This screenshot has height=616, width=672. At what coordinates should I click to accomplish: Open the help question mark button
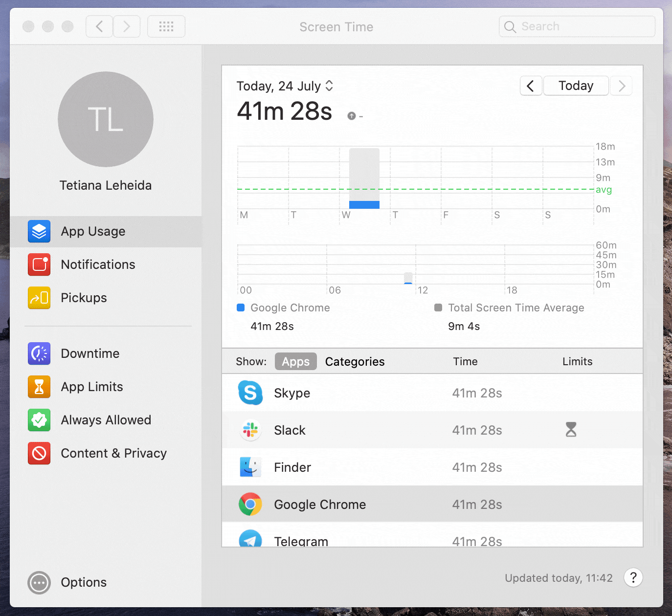[633, 578]
